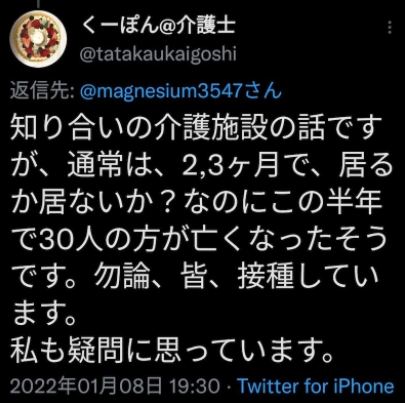
Task: Select the 2022年01月08日 date stamp
Action: [86, 386]
